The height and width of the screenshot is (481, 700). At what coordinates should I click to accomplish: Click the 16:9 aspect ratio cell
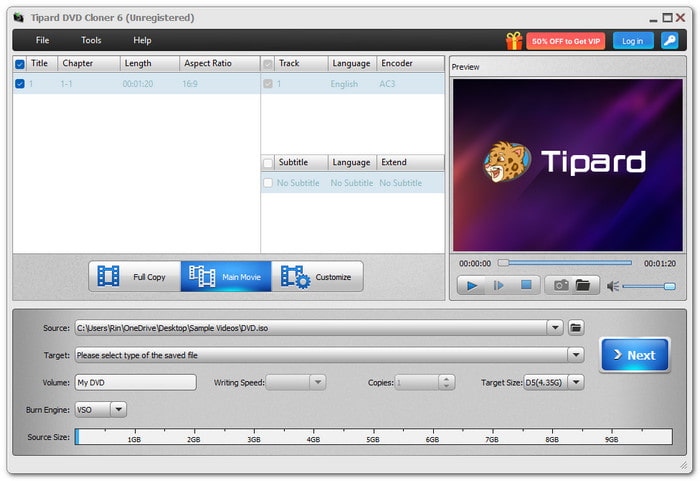coord(190,84)
